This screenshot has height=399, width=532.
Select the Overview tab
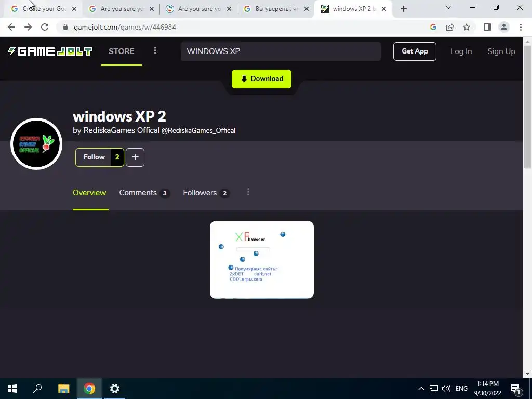point(89,193)
